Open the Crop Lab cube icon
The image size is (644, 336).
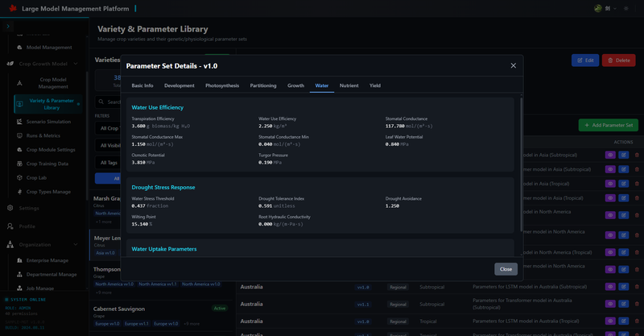point(19,177)
